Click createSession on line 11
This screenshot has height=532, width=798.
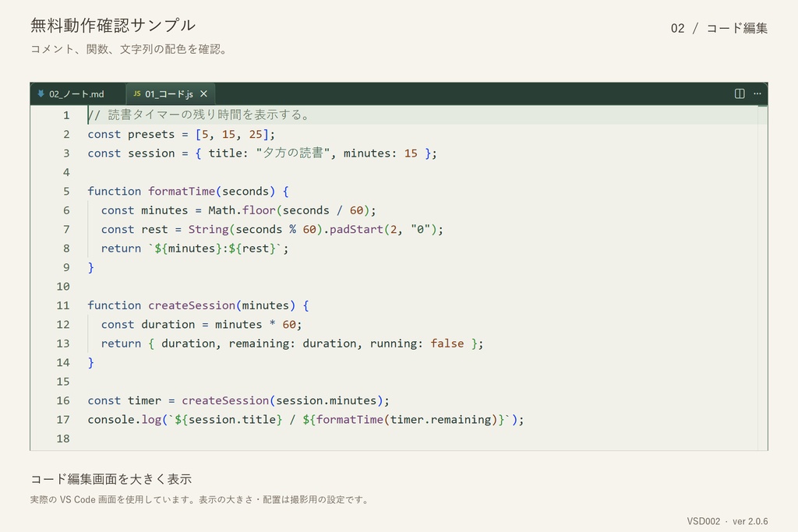coord(192,305)
